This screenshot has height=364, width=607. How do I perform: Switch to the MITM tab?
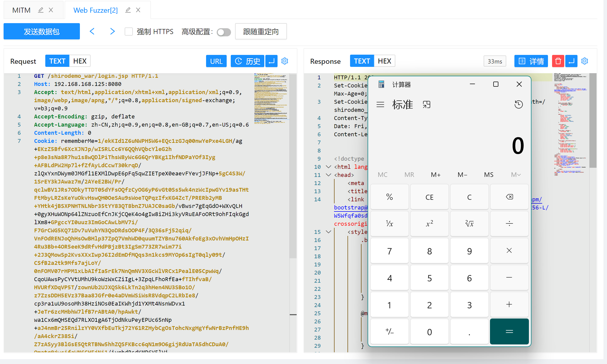[x=21, y=10]
